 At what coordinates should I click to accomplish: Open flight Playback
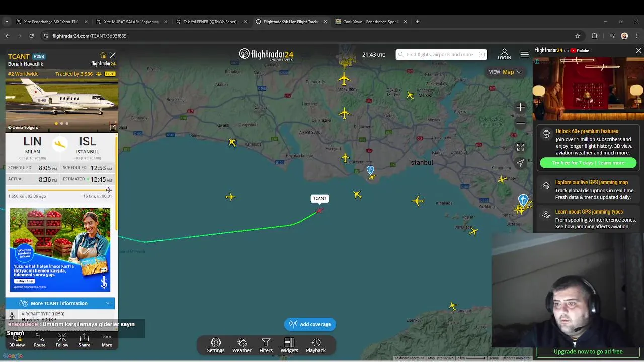click(316, 346)
